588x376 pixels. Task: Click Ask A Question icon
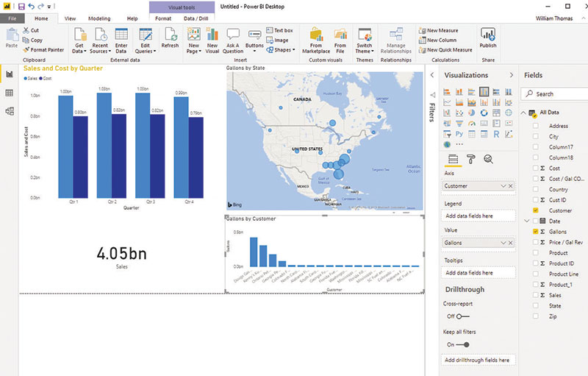233,38
